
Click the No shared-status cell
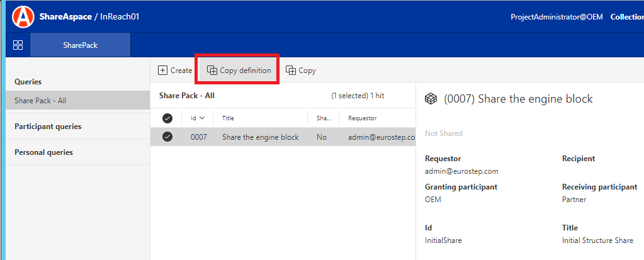coord(322,137)
